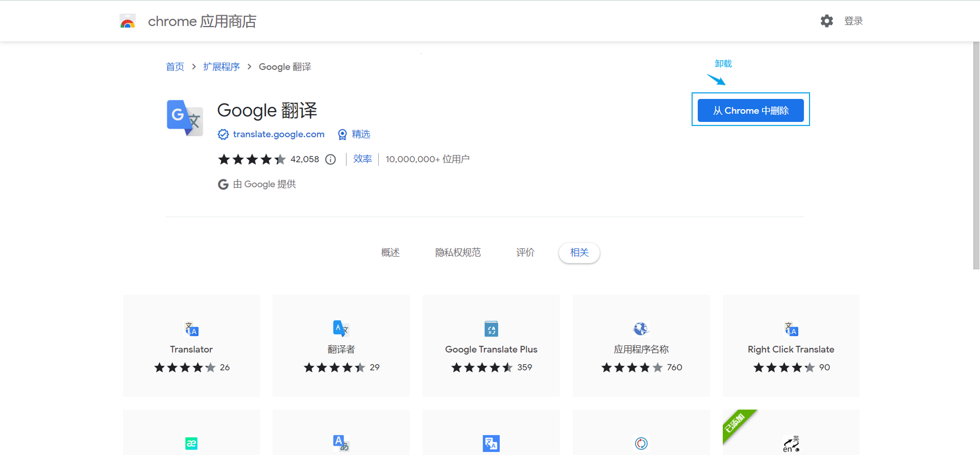Viewport: 980px width, 455px height.
Task: Click the 精选 featured label
Action: pos(361,134)
